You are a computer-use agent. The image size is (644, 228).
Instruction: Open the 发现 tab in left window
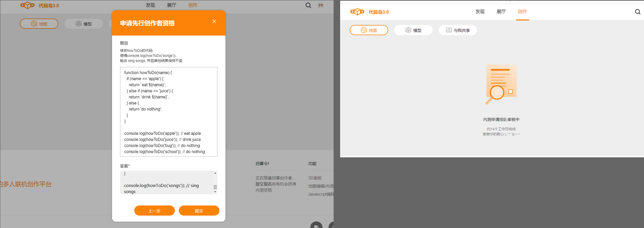[150, 5]
